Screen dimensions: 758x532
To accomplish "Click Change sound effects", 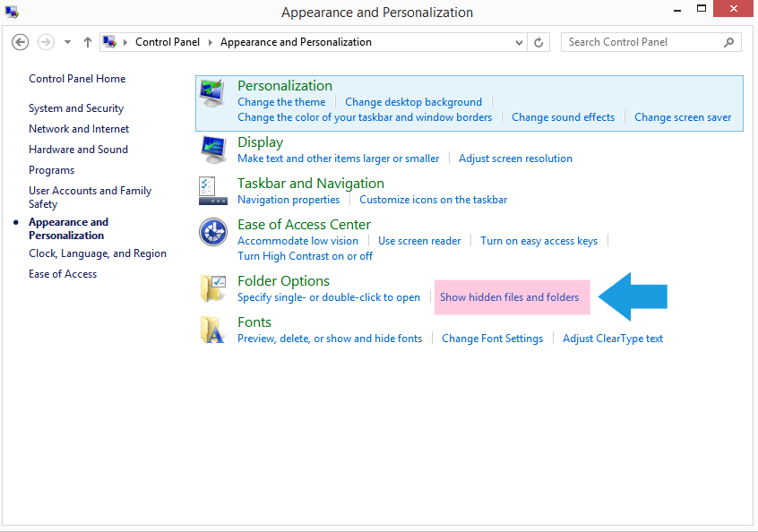I will pos(564,117).
